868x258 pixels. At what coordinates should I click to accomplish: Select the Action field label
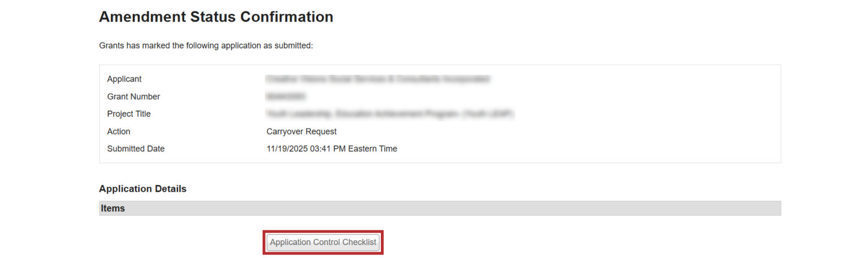coord(119,131)
